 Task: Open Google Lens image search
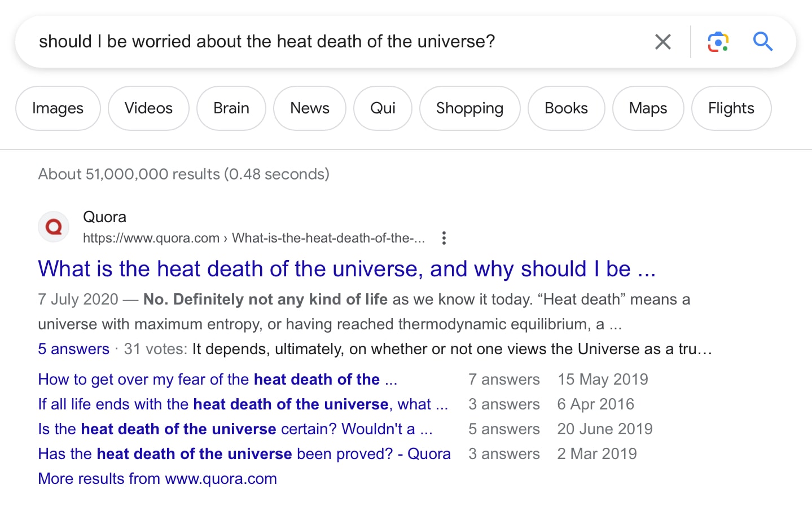coord(717,42)
